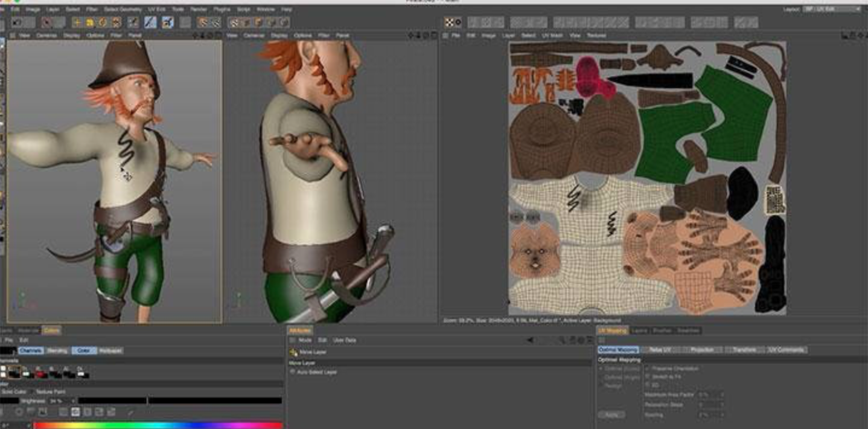Switch to the Colors tab

(x=51, y=331)
